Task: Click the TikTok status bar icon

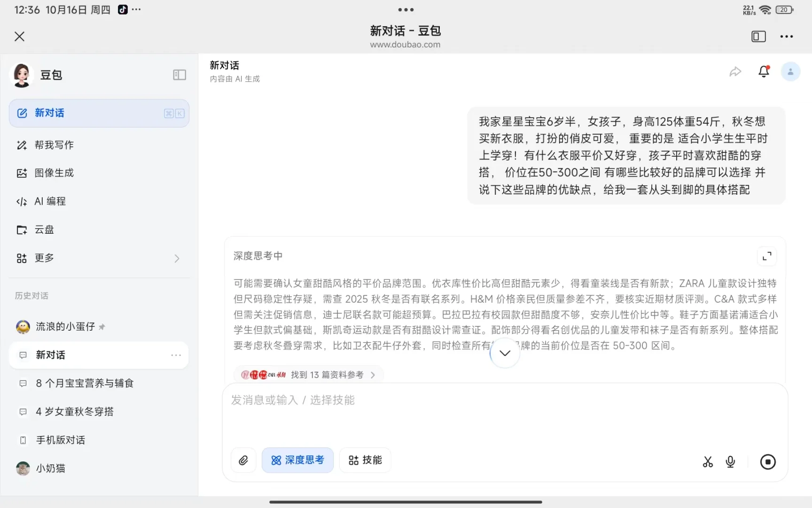Action: [123, 9]
